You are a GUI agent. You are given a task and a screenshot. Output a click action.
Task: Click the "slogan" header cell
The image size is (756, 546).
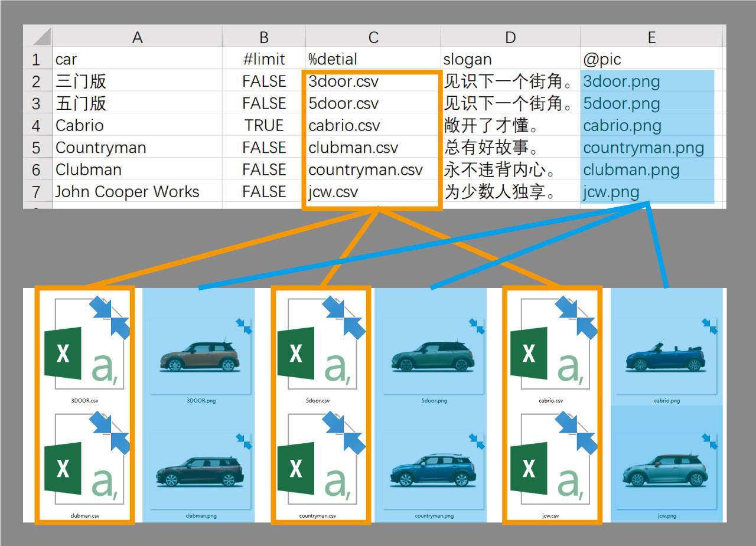pyautogui.click(x=510, y=58)
